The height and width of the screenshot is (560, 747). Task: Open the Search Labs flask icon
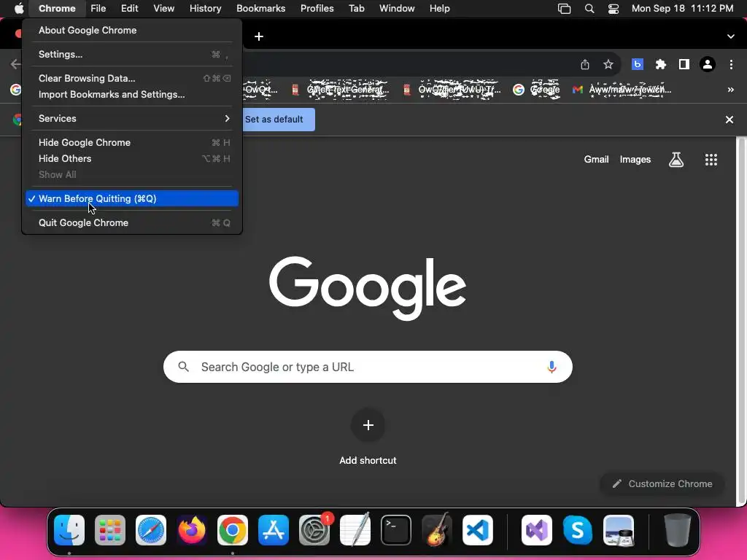676,160
